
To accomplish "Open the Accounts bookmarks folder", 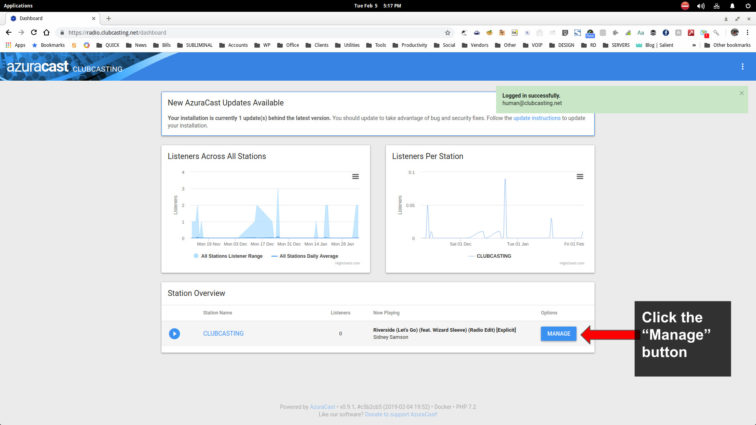I will (x=233, y=45).
